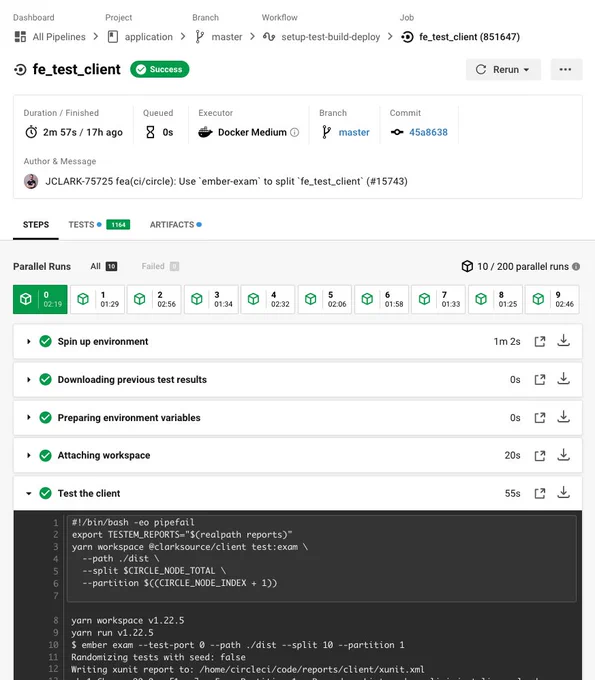Viewport: 595px width, 680px height.
Task: Open Downloading previous test results in new tab
Action: [x=540, y=380]
